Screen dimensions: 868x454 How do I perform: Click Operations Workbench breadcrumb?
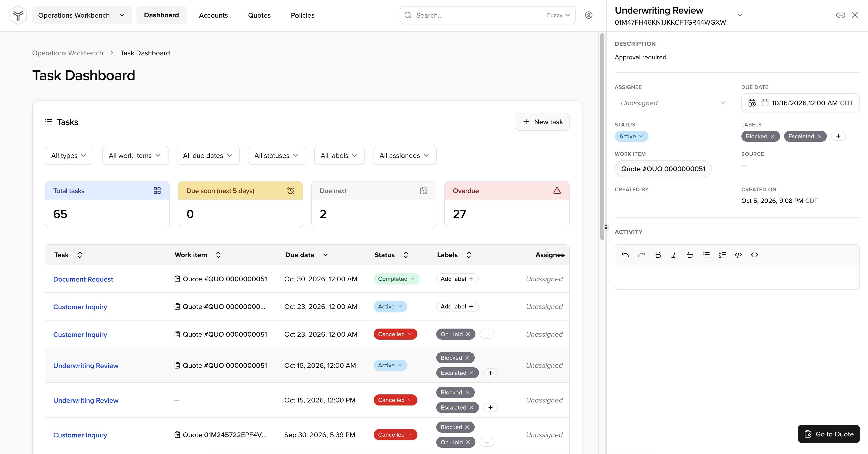point(68,53)
